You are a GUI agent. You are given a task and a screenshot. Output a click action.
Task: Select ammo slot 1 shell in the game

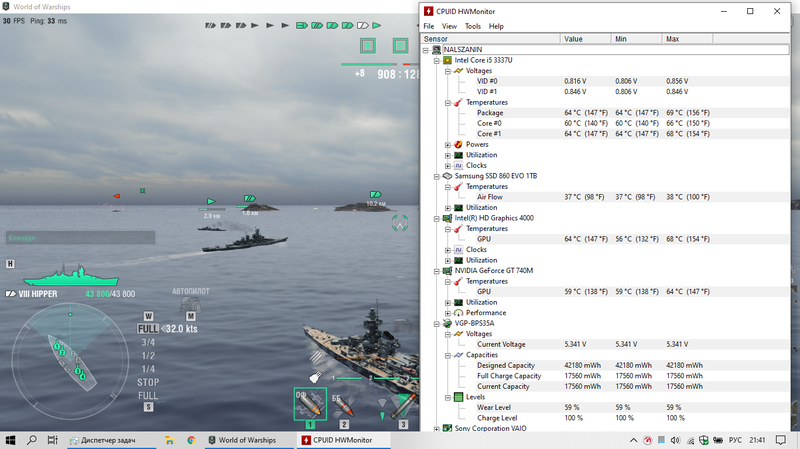tap(310, 404)
